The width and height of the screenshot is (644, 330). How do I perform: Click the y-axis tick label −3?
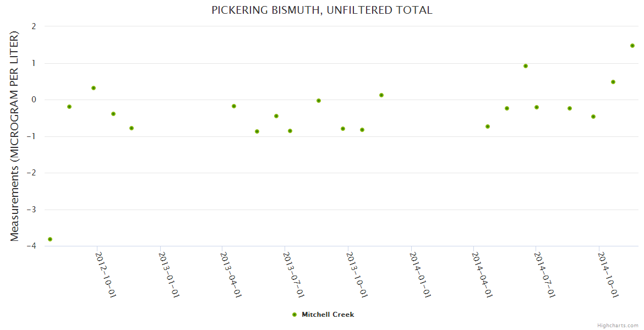point(32,210)
